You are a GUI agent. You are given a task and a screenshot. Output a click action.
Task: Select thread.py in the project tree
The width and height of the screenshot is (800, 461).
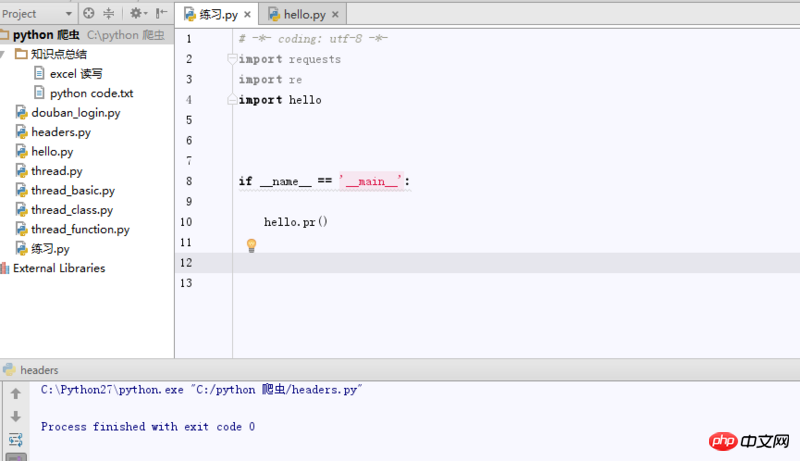(57, 171)
